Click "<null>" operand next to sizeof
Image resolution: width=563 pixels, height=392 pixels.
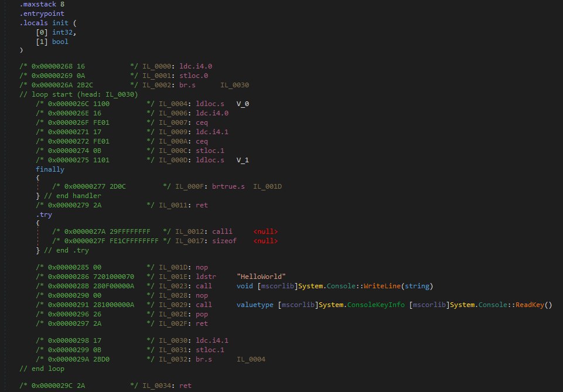(265, 241)
